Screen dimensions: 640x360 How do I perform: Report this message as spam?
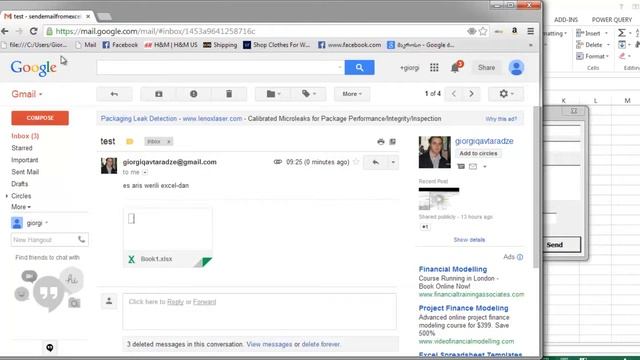pos(193,94)
